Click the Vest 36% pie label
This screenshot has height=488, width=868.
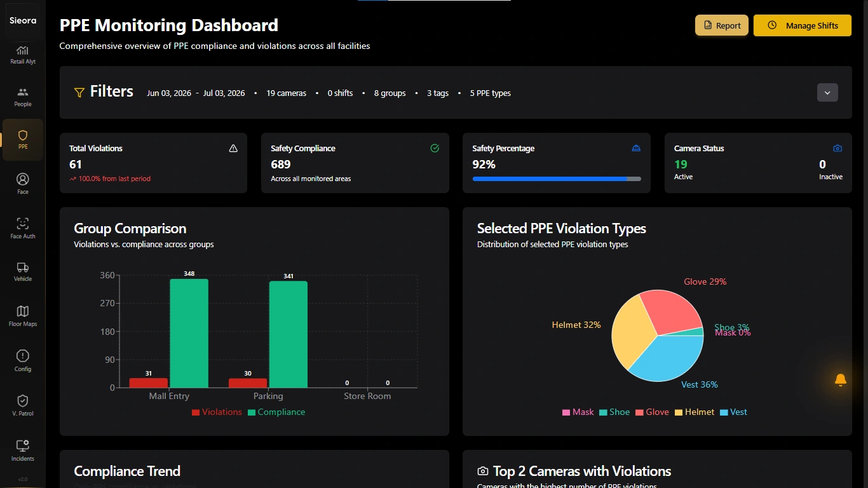pyautogui.click(x=700, y=384)
